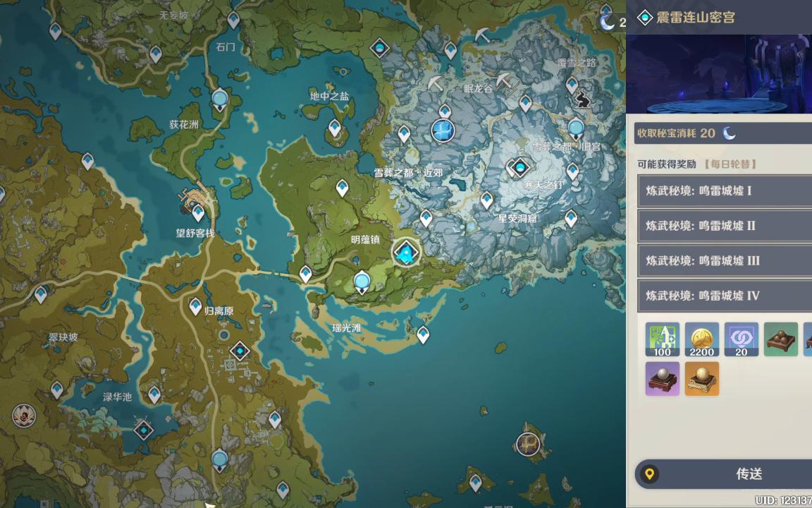Click the waypoint beneath 覆雪之路 label
Image resolution: width=812 pixels, height=508 pixels.
coord(572,85)
